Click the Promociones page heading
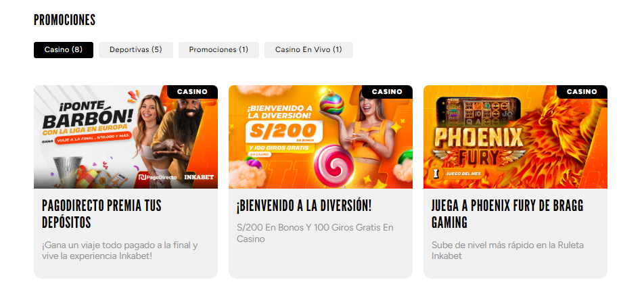This screenshot has width=644, height=286. (x=64, y=20)
